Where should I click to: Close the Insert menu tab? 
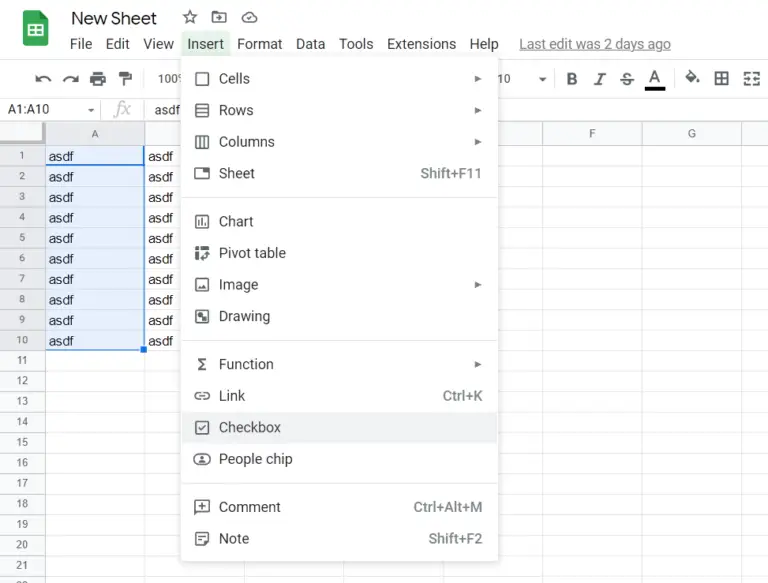click(205, 44)
